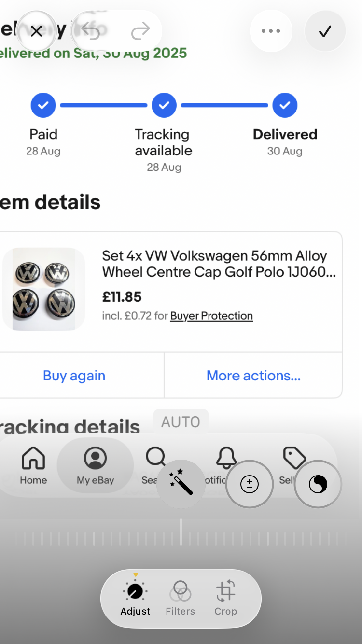Tap the VW wheel caps thumbnail
Screen dimensions: 362x644
[x=44, y=289]
